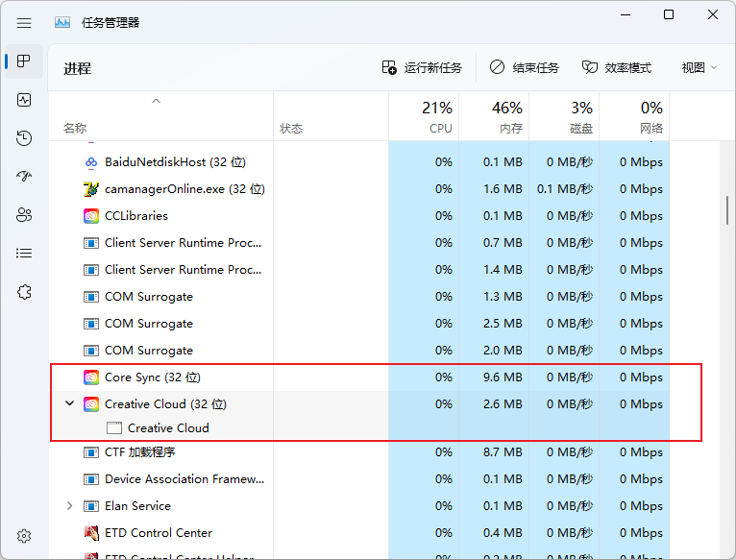
Task: Sort by the 内存 column header
Action: [494, 116]
